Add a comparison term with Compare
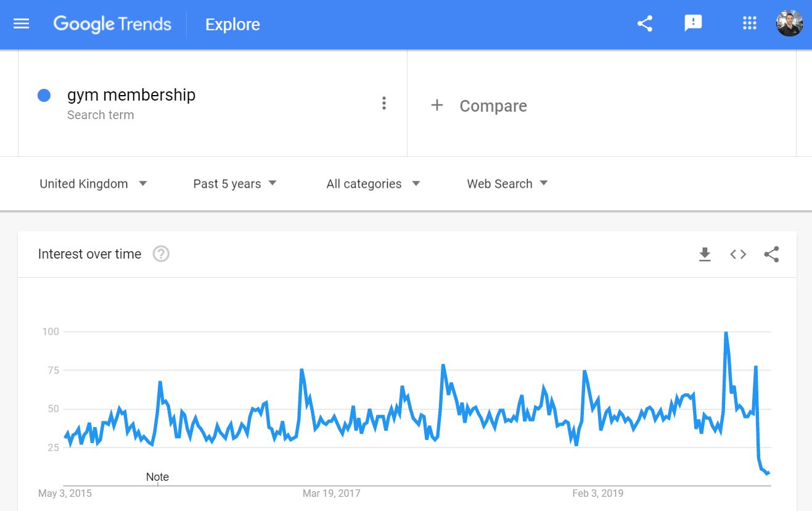 pos(479,106)
